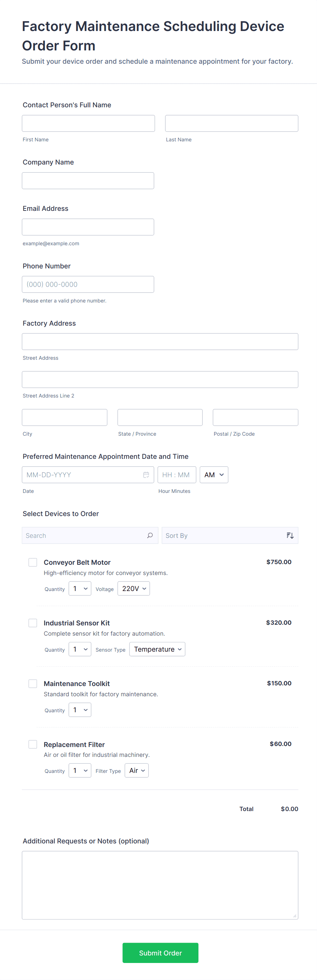Open Conveyor Belt Motor quantity dropdown
Image resolution: width=317 pixels, height=980 pixels.
coord(80,589)
